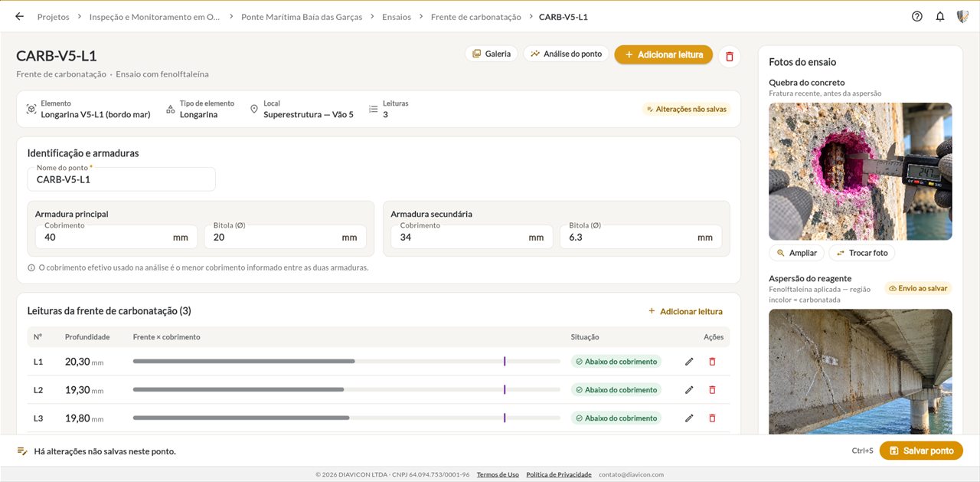Click the orange Adicionar leitura button
Viewport: 980px width, 482px height.
click(663, 54)
